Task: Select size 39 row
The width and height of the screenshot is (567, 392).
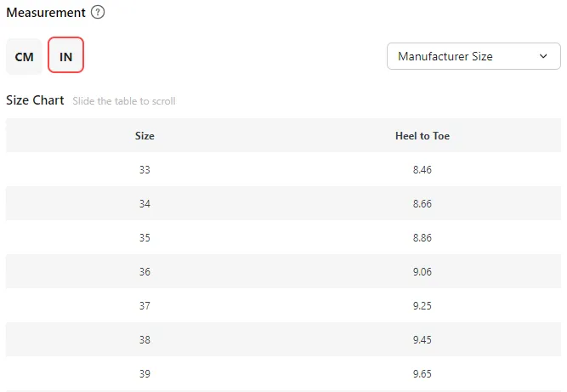Action: point(284,373)
